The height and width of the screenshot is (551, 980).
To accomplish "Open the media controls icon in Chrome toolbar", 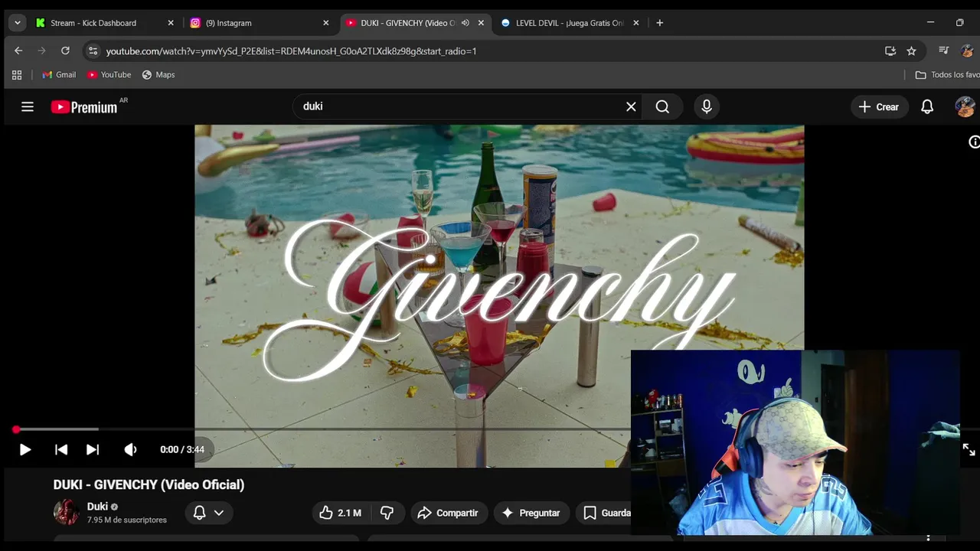I will pyautogui.click(x=944, y=51).
